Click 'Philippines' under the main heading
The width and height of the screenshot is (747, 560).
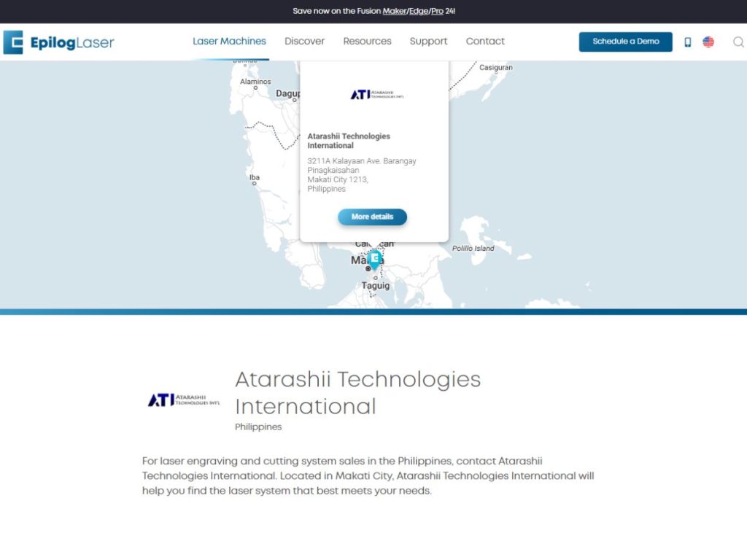pyautogui.click(x=258, y=427)
